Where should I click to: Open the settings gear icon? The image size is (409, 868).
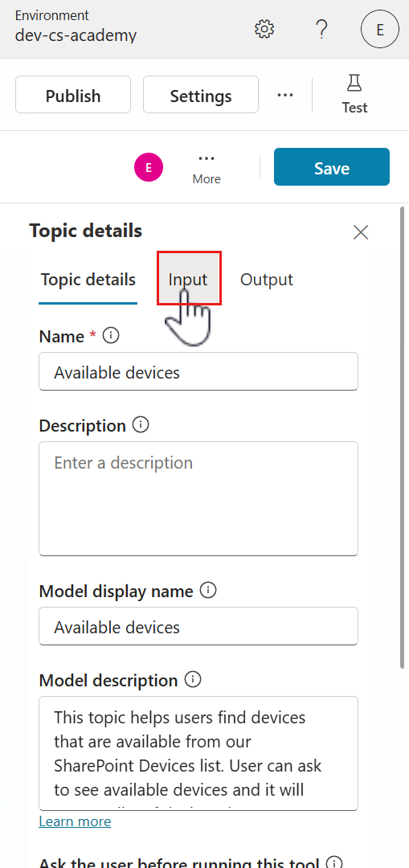(x=264, y=28)
